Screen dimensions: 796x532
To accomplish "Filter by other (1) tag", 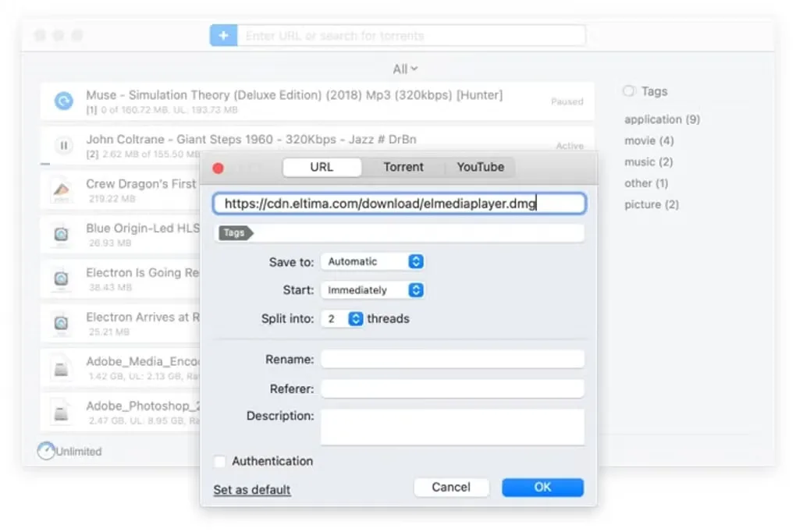I will 645,183.
